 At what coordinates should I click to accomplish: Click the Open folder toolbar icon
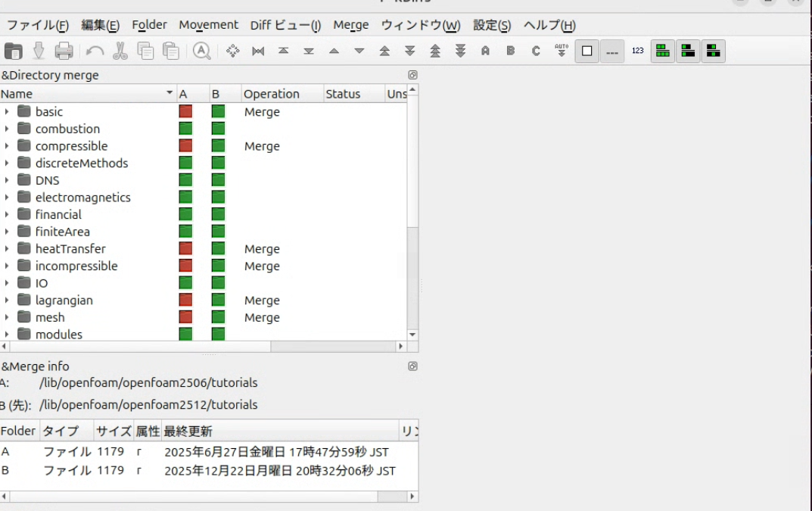tap(14, 51)
